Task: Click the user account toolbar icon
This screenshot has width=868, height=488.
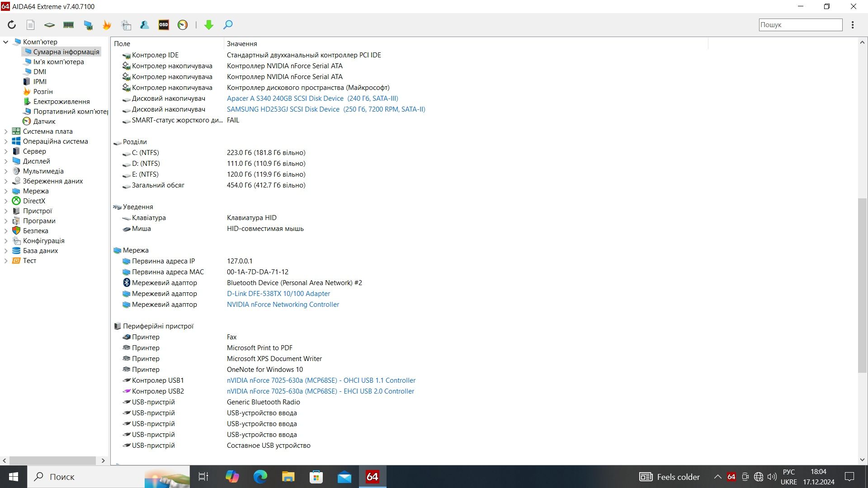Action: (x=145, y=25)
